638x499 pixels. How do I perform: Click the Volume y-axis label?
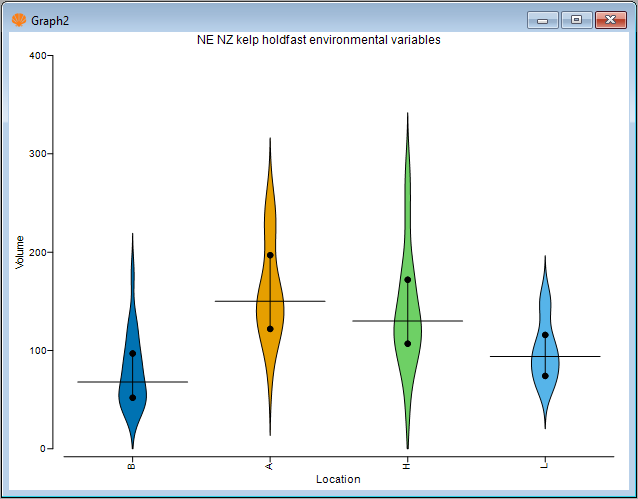click(x=19, y=252)
